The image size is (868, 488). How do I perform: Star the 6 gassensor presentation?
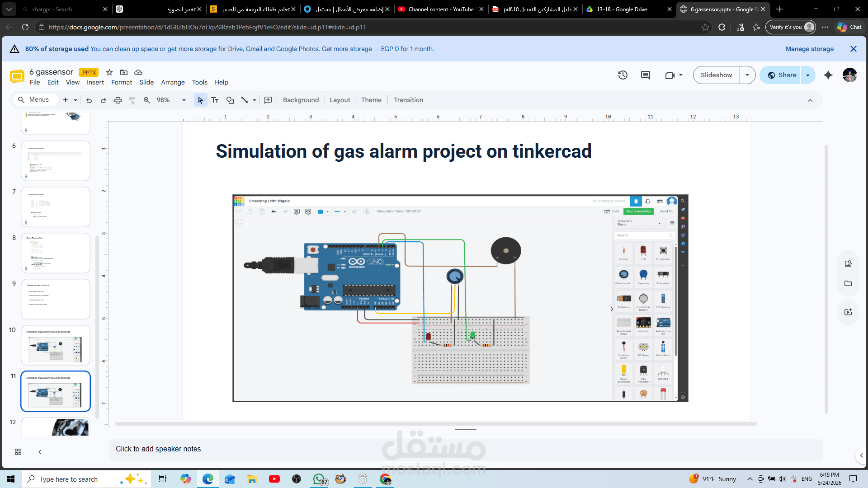[109, 72]
